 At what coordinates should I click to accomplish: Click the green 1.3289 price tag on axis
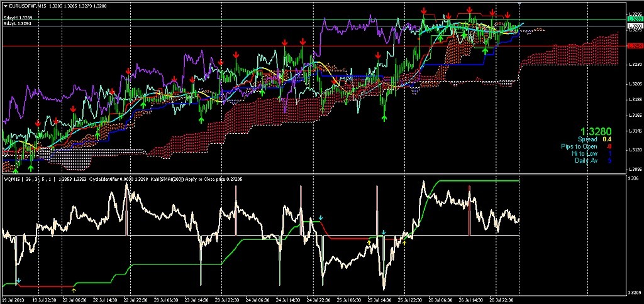pos(635,19)
